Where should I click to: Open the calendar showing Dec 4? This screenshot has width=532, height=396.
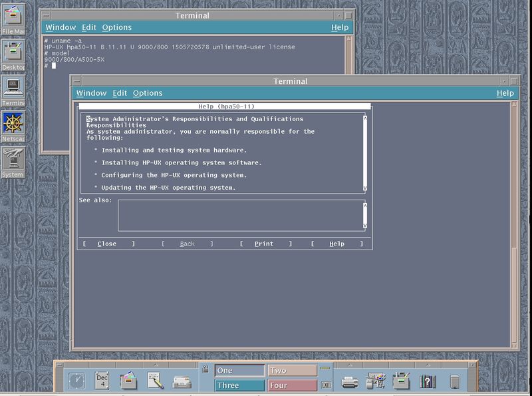coord(102,381)
